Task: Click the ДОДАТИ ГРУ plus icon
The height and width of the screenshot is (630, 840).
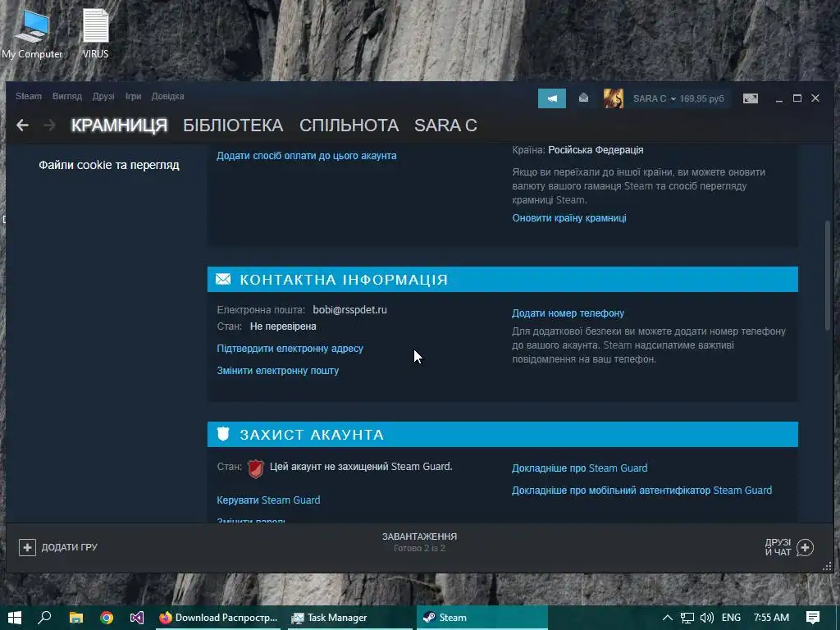Action: (27, 547)
